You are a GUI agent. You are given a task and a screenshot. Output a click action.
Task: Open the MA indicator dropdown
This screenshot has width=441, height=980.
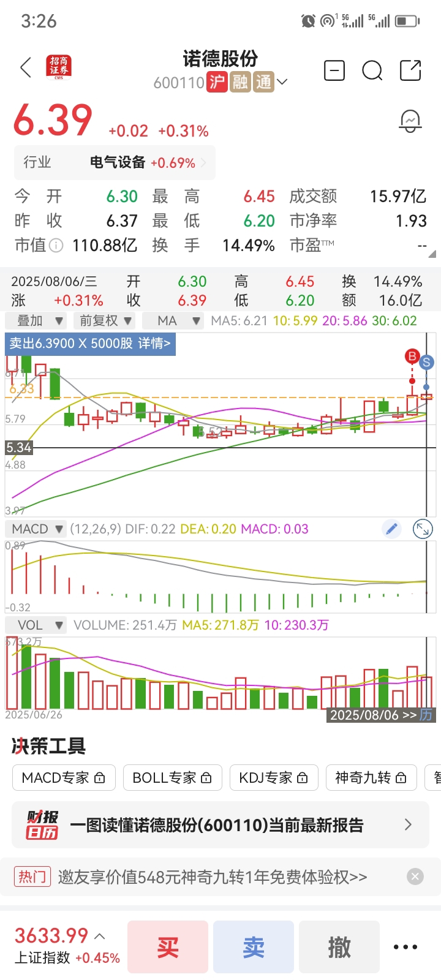pos(172,321)
